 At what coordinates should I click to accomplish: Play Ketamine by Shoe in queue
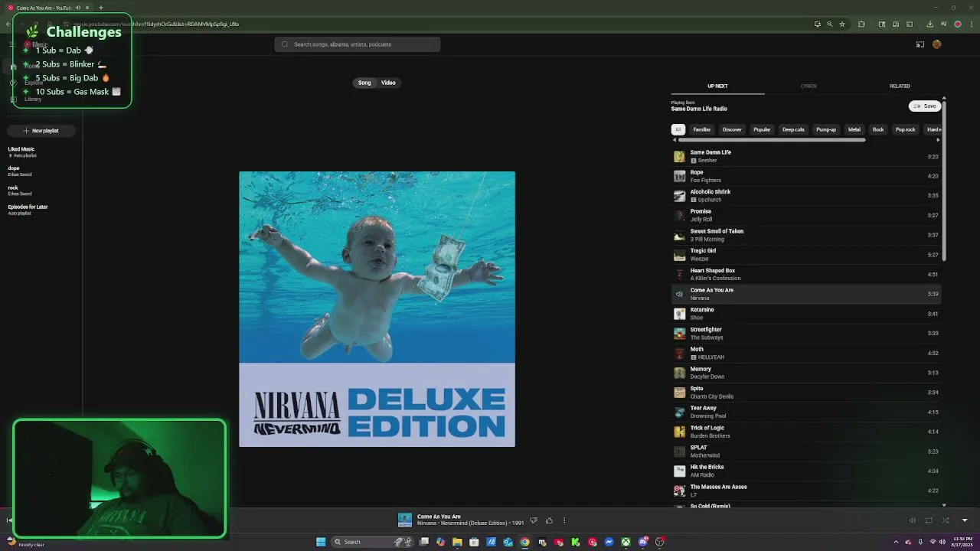point(806,314)
